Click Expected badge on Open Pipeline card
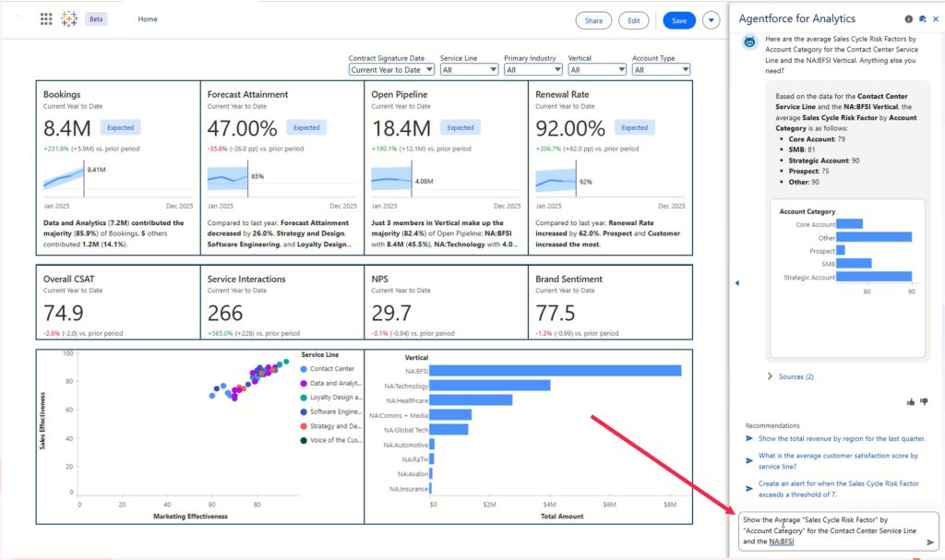 pos(461,128)
